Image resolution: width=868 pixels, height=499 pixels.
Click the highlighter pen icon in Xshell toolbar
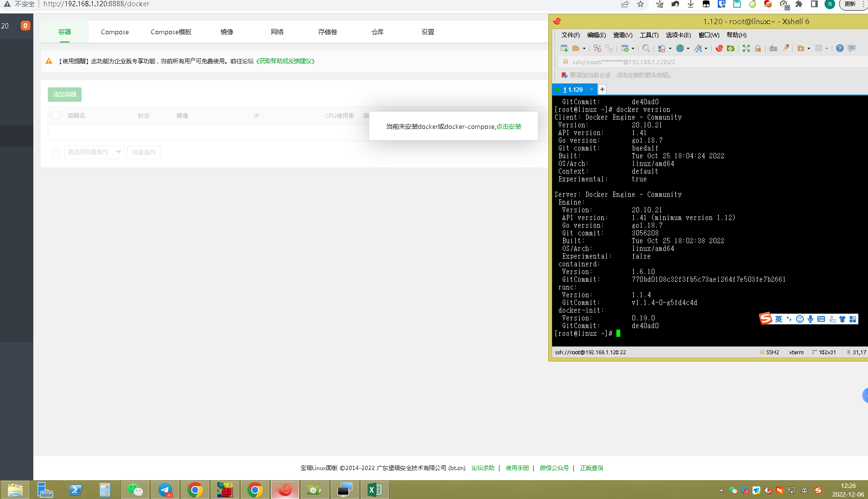click(x=785, y=48)
